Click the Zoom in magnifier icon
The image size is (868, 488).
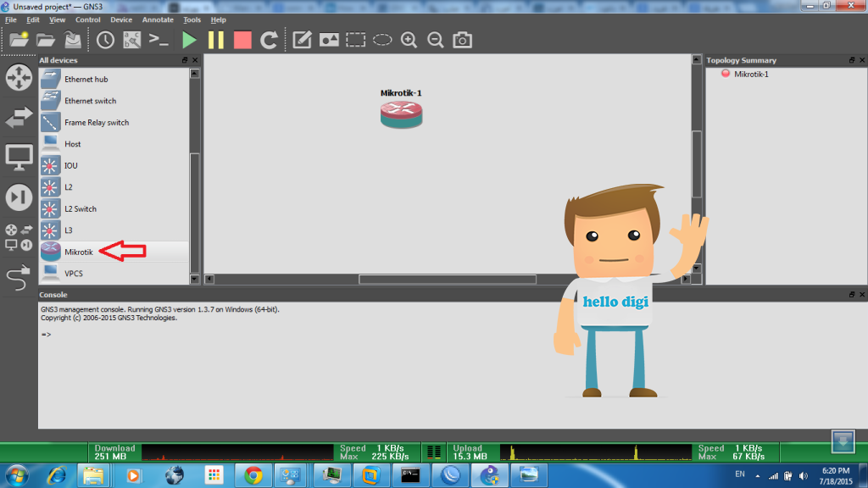tap(409, 40)
